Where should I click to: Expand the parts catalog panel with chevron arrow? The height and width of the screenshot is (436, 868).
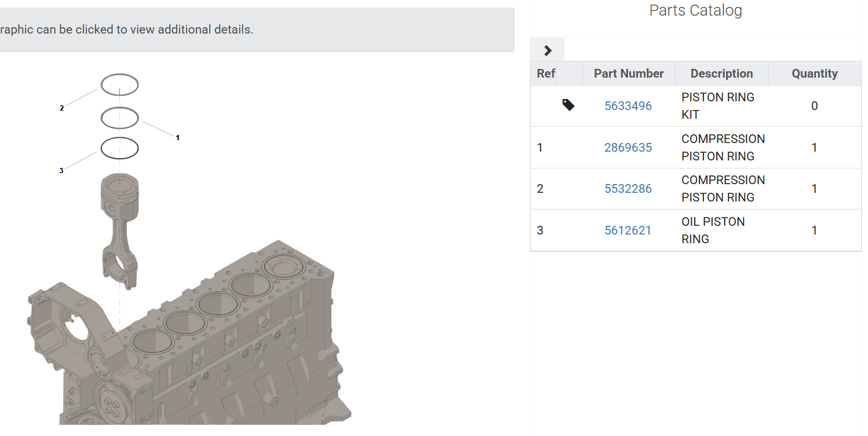548,50
